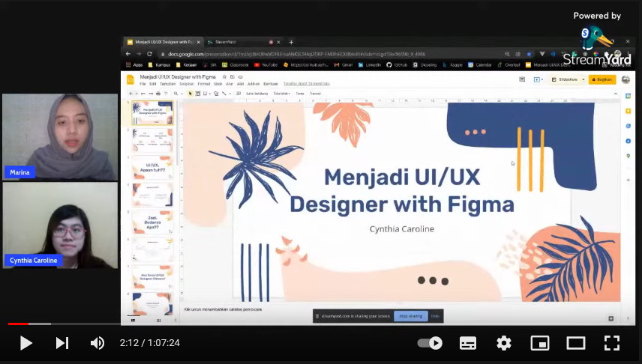Reload the browser page
Image resolution: width=642 pixels, height=364 pixels.
[x=149, y=54]
